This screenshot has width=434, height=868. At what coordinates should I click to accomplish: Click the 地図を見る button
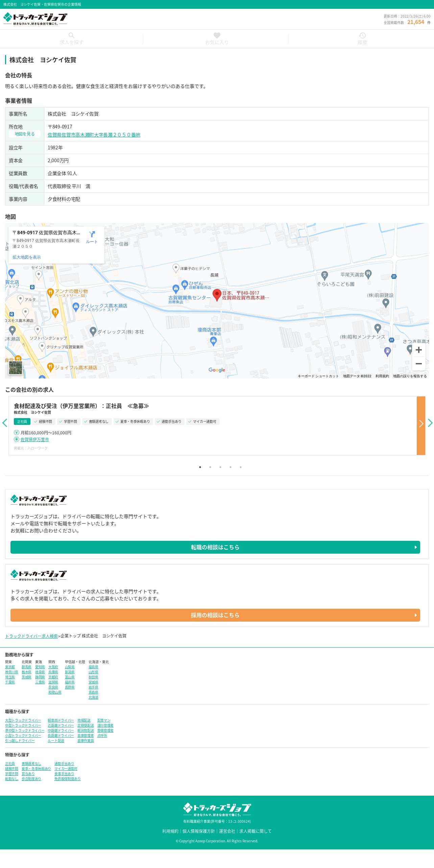(25, 134)
